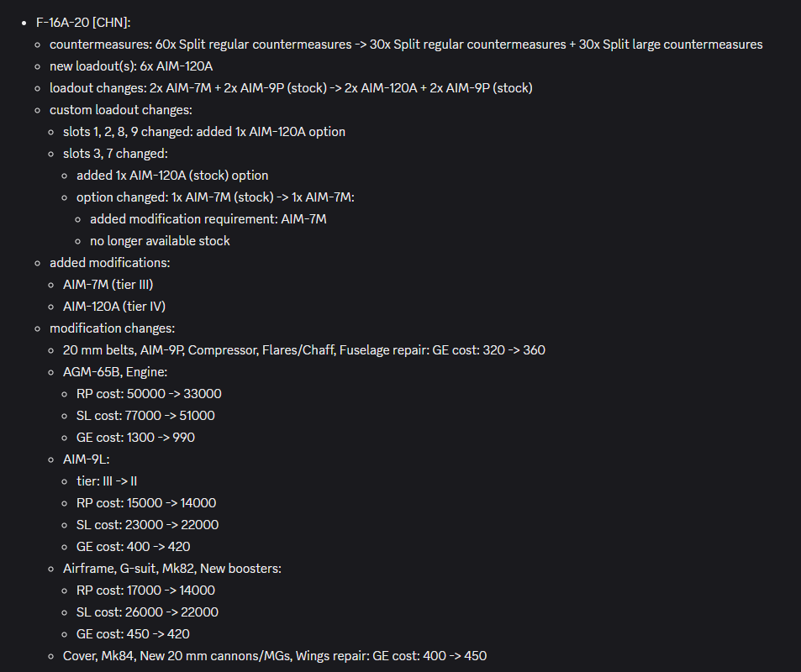Click option changed 1x AIM-7M (stock) line
The height and width of the screenshot is (672, 801).
pos(215,197)
